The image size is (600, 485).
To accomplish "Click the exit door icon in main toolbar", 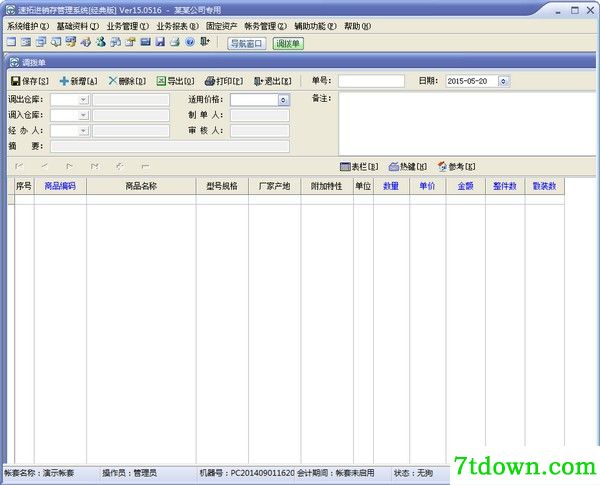I will [x=205, y=41].
